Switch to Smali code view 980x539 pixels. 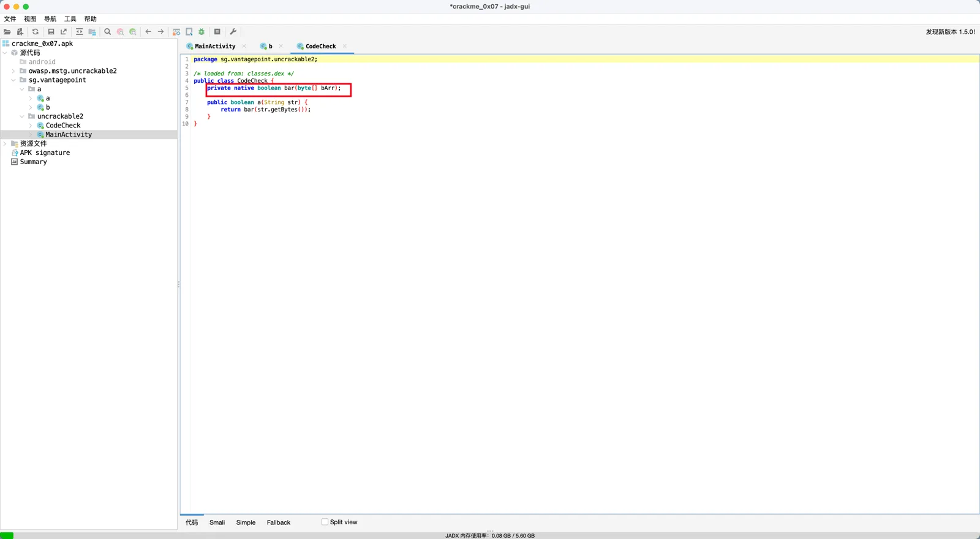coord(217,522)
